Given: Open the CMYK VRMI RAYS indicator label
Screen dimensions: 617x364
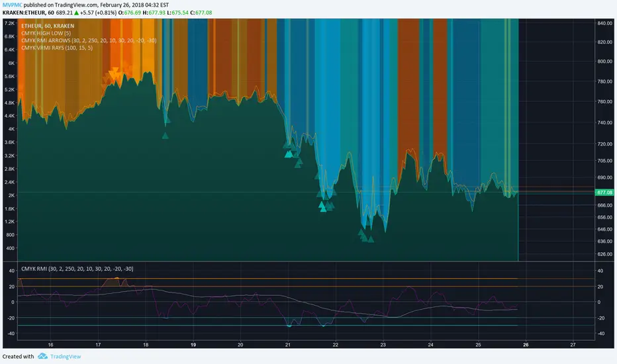Looking at the screenshot, I should [65, 48].
